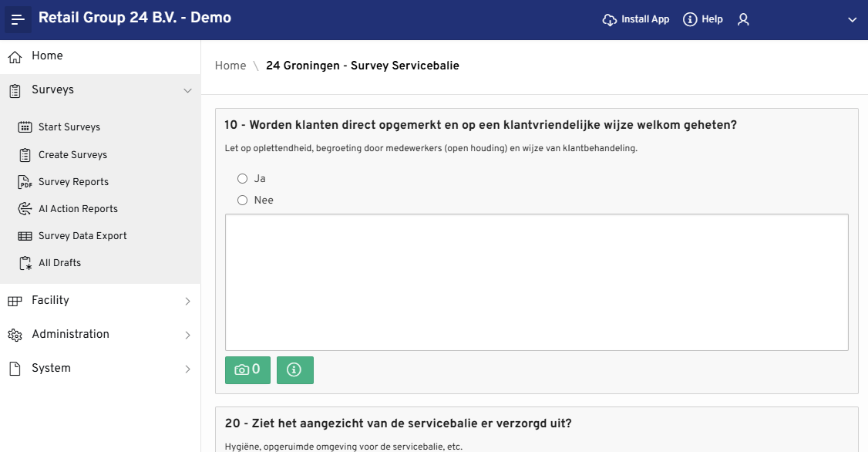Click the comment text area for question 10
This screenshot has height=452, width=868.
(537, 282)
